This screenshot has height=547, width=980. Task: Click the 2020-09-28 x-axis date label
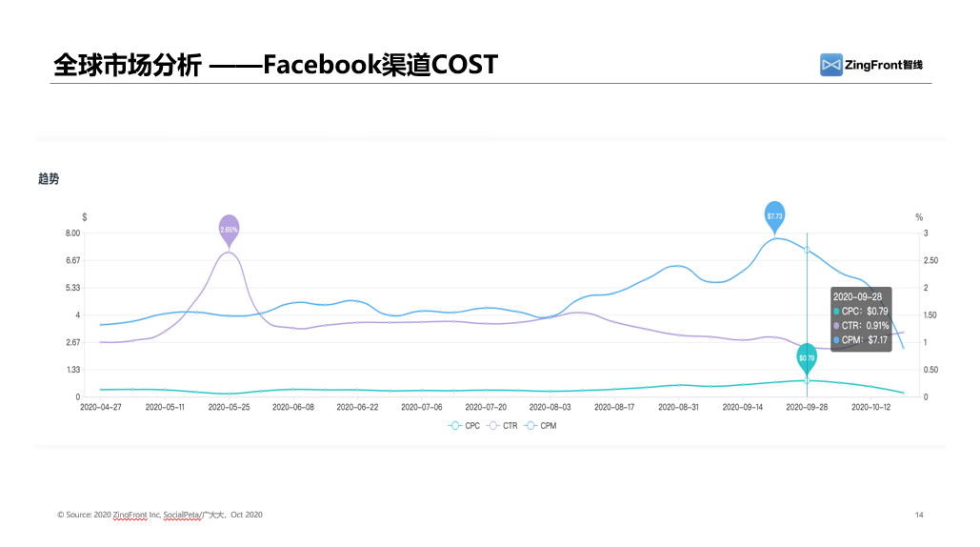(x=807, y=407)
